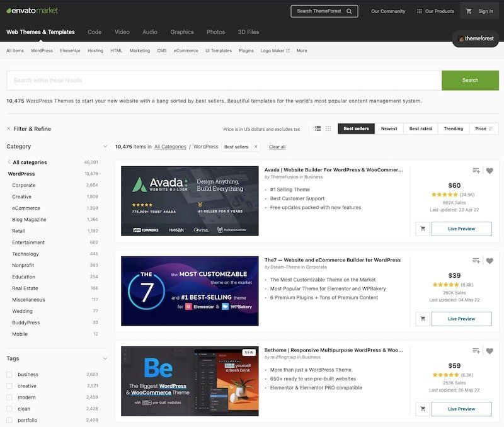Favorite the Avada theme heart icon

[x=490, y=171]
